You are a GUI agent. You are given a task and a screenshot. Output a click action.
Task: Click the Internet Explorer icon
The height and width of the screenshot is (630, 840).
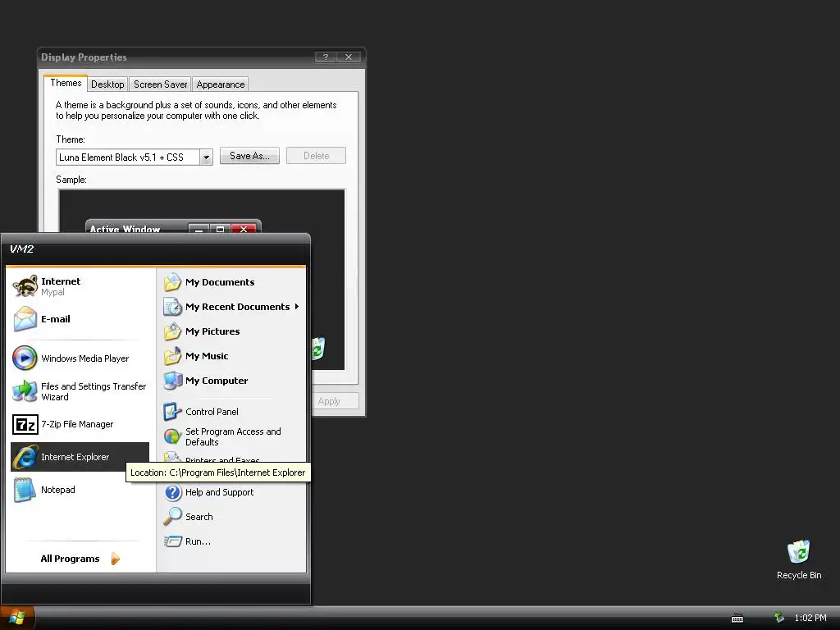click(25, 457)
